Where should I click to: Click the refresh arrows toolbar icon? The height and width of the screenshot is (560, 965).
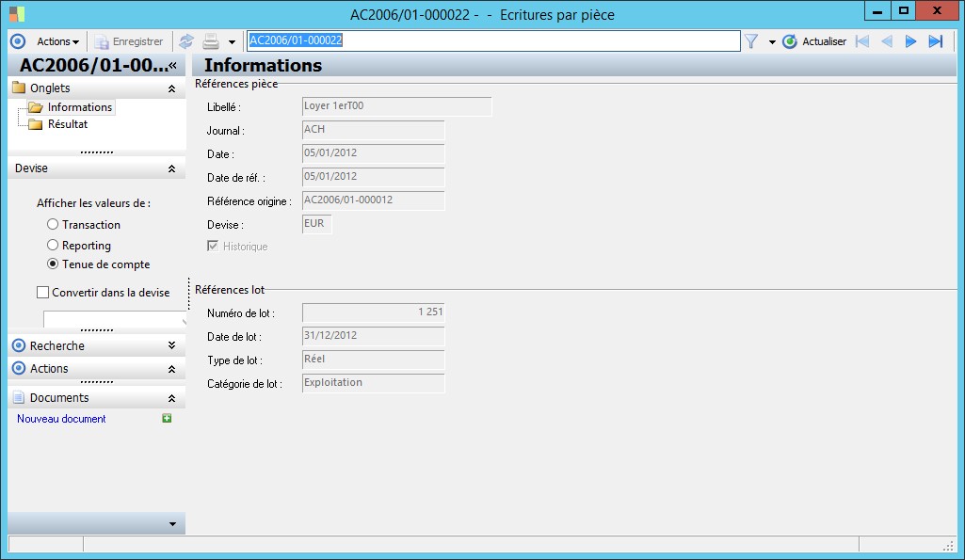tap(185, 41)
